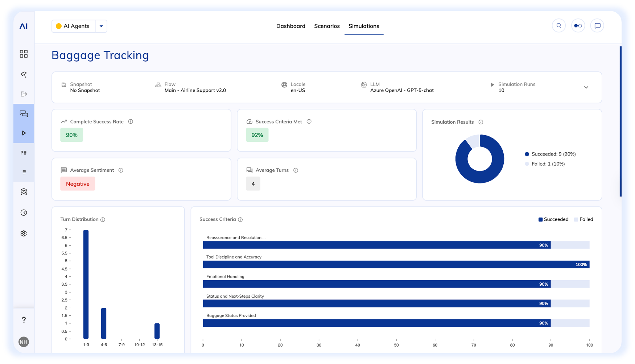Click the help question mark icon
The width and height of the screenshot is (635, 364).
[x=24, y=319]
